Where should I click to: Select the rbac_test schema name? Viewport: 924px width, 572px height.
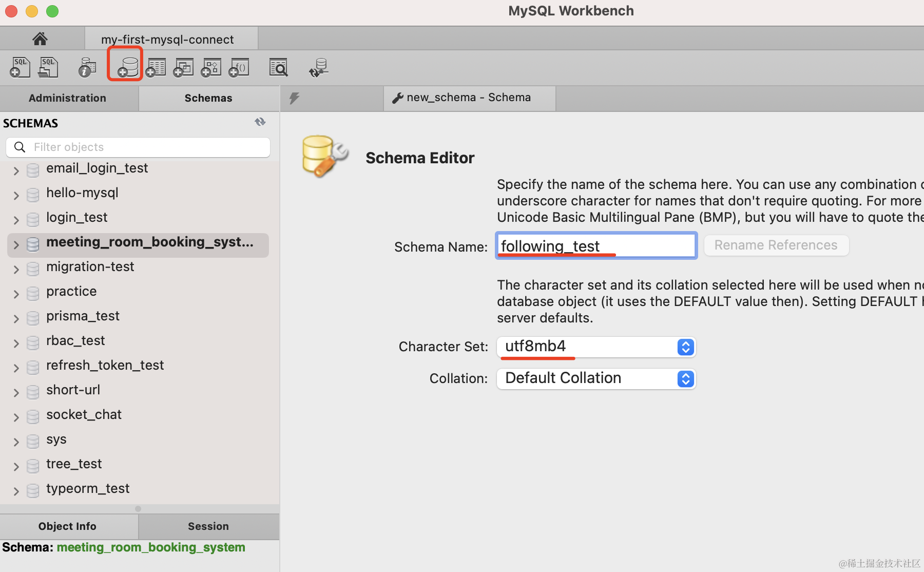tap(75, 341)
